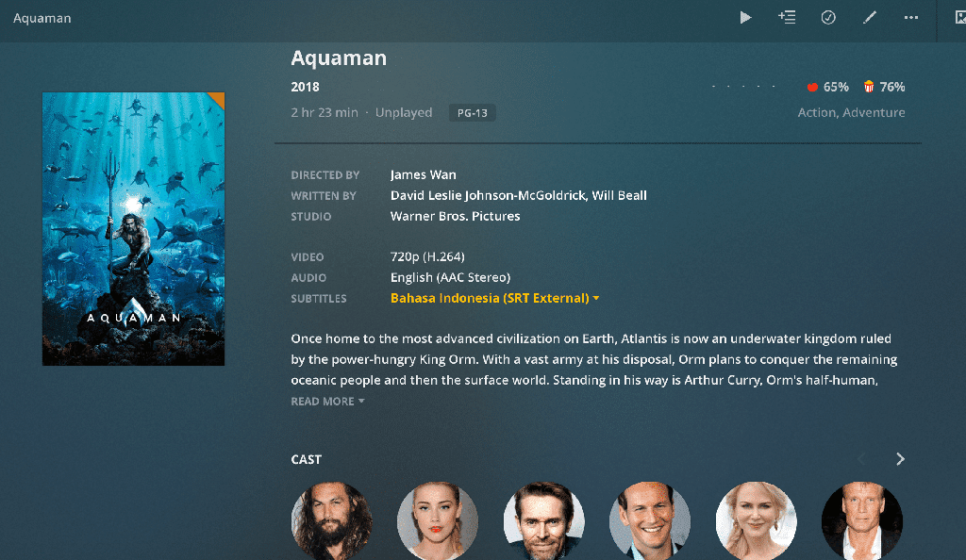
Task: Select the first cast member portrait
Action: coord(331,520)
